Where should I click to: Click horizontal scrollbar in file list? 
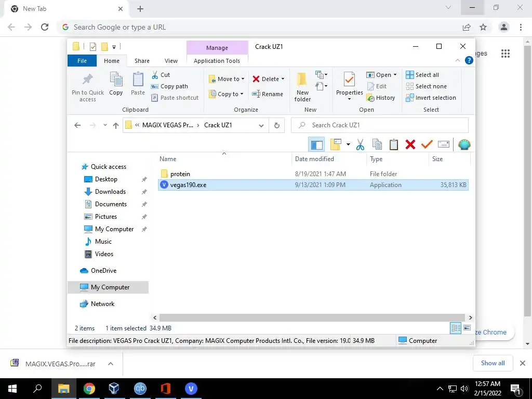pyautogui.click(x=312, y=317)
